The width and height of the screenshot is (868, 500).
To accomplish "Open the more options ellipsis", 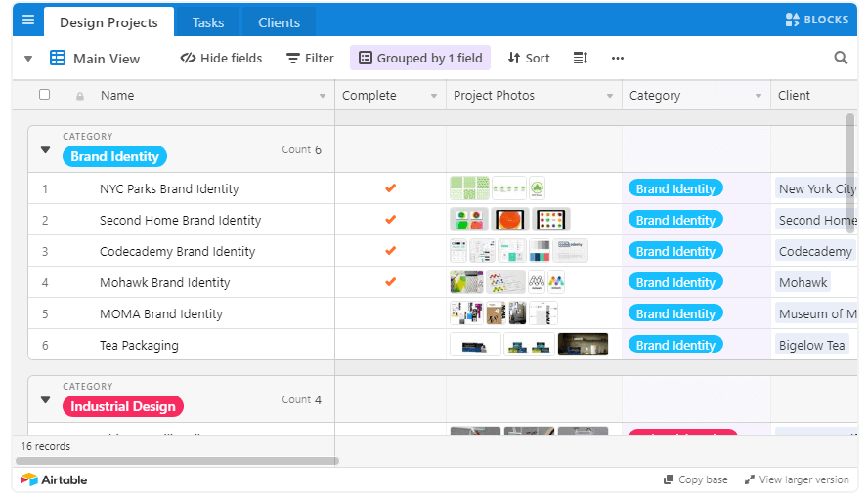I will (x=617, y=59).
